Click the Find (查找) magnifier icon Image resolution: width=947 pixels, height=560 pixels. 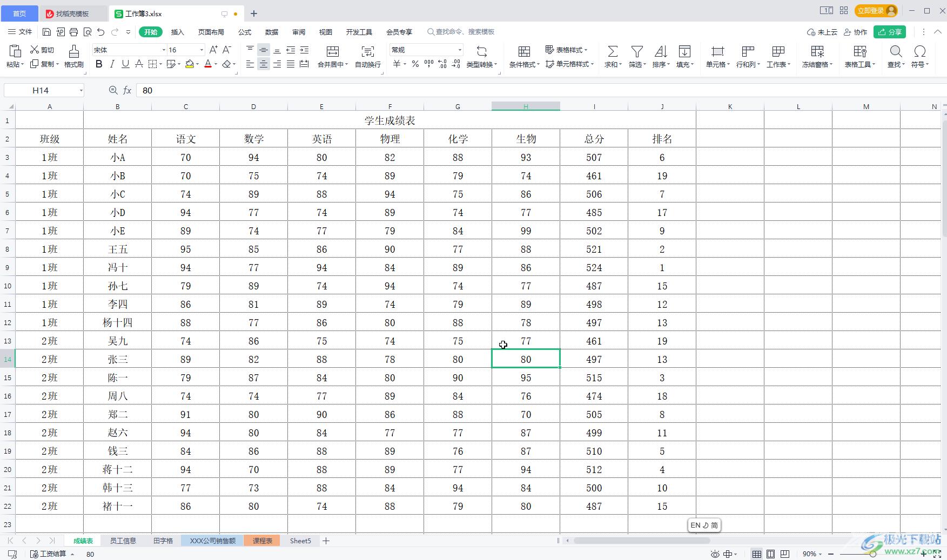(x=896, y=51)
